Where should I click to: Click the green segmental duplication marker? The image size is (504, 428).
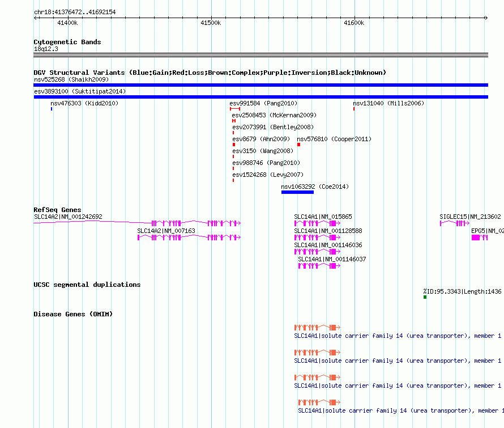[x=425, y=297]
